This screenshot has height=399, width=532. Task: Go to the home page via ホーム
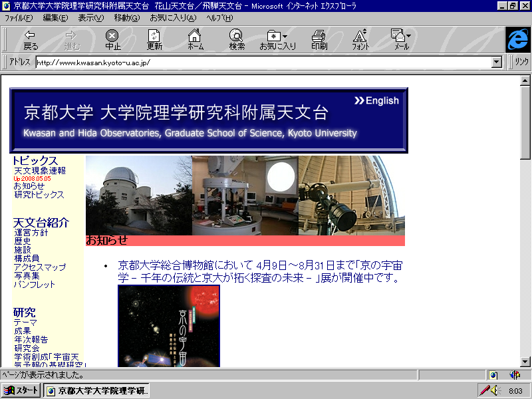tap(195, 40)
